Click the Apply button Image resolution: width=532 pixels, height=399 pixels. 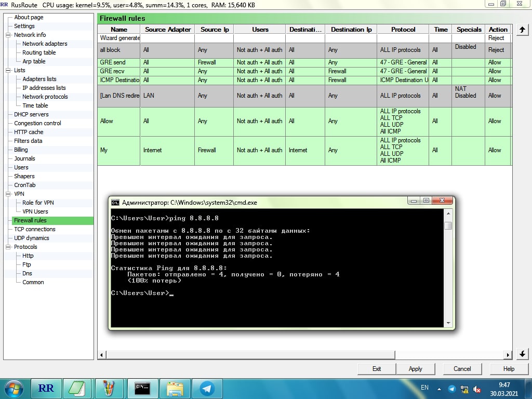tap(415, 369)
